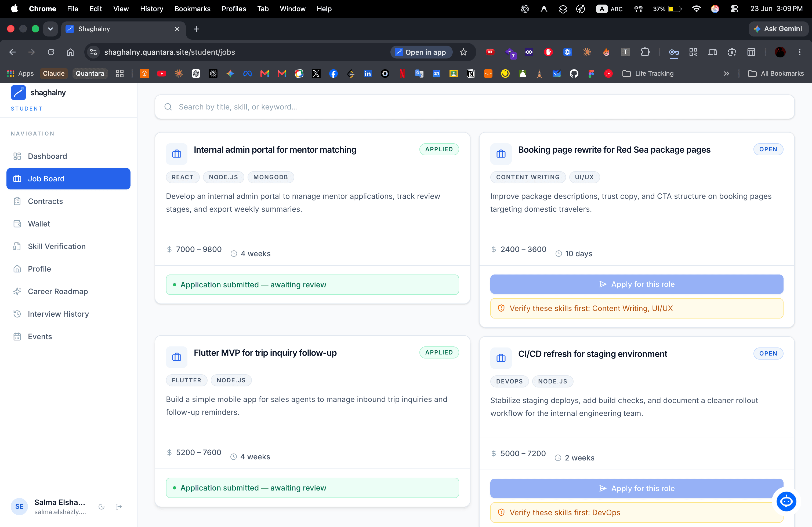Select Job Board in navigation
Screen dimensions: 812x527
[x=68, y=179]
